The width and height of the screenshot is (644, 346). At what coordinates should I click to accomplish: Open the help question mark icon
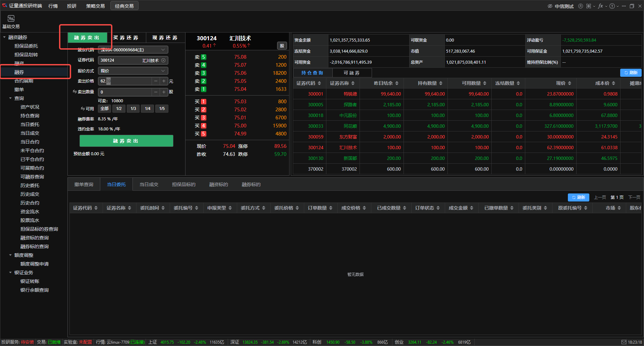tap(612, 6)
